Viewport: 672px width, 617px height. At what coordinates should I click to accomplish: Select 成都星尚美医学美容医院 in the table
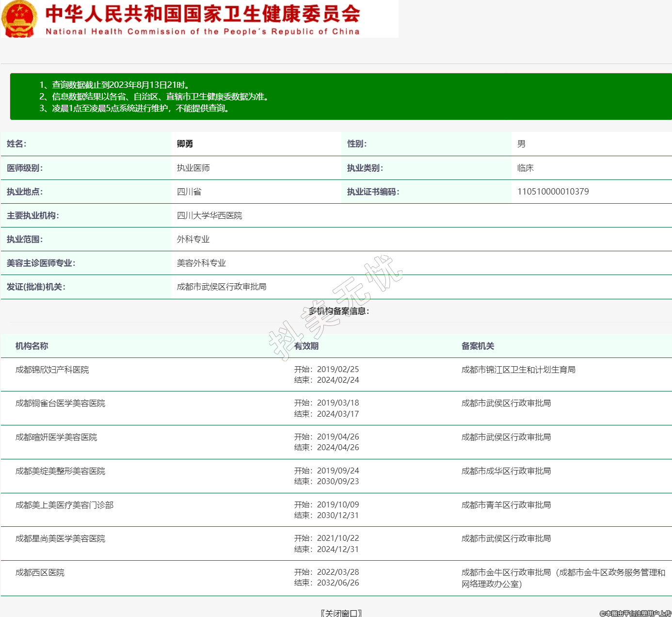pyautogui.click(x=60, y=538)
